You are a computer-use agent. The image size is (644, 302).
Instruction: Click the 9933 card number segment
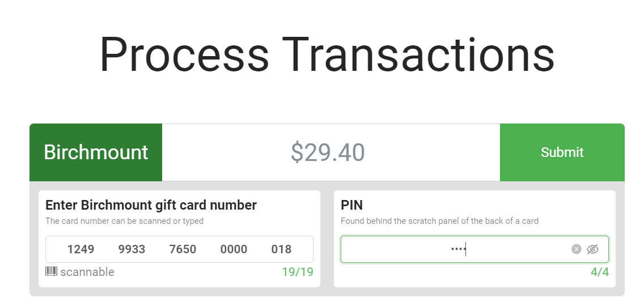click(x=132, y=249)
